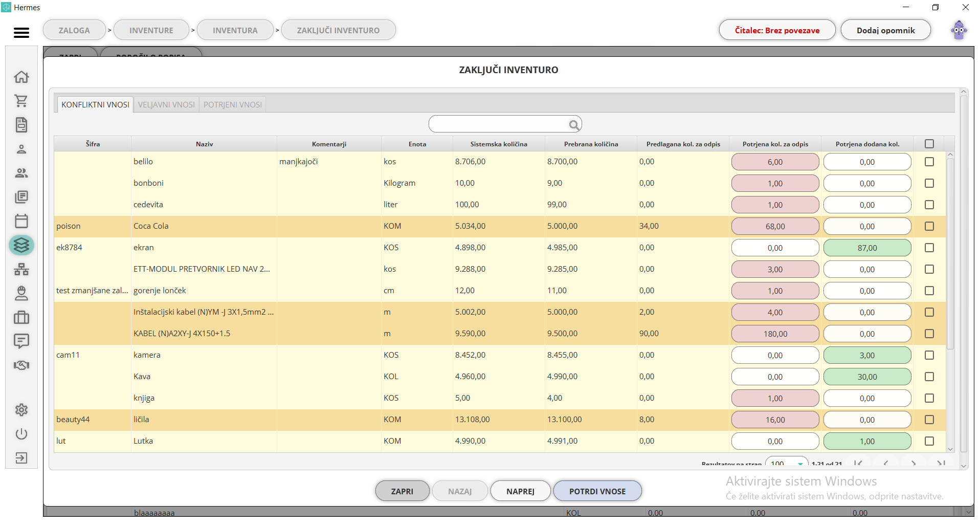This screenshot has width=980, height=526.
Task: Open the worker with badge sidebar icon
Action: (21, 293)
